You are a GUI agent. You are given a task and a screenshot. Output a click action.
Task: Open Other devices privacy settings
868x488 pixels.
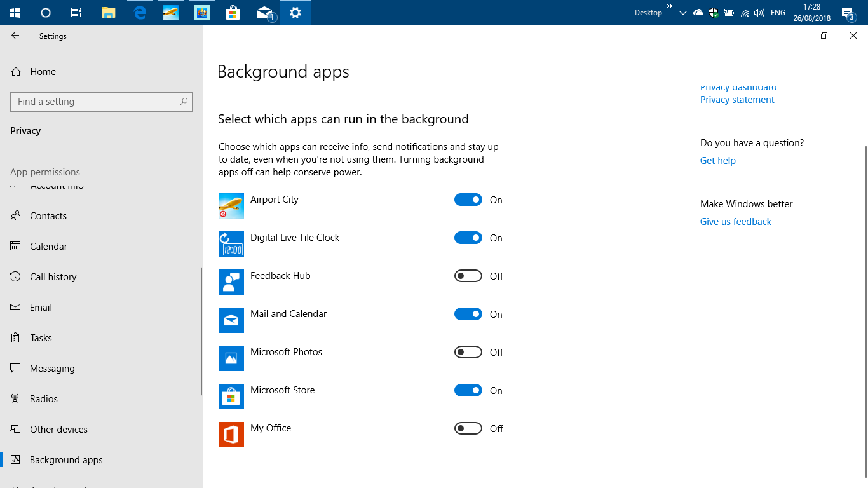[x=102, y=430]
